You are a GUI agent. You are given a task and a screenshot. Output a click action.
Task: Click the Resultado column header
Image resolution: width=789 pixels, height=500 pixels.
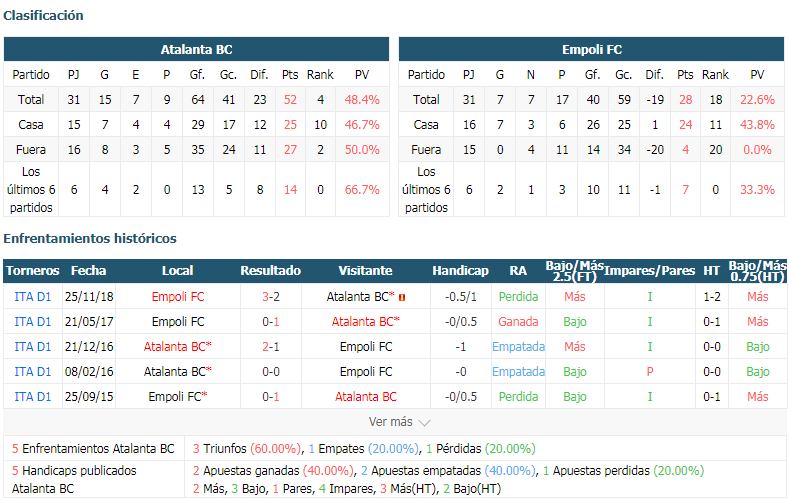coord(271,271)
